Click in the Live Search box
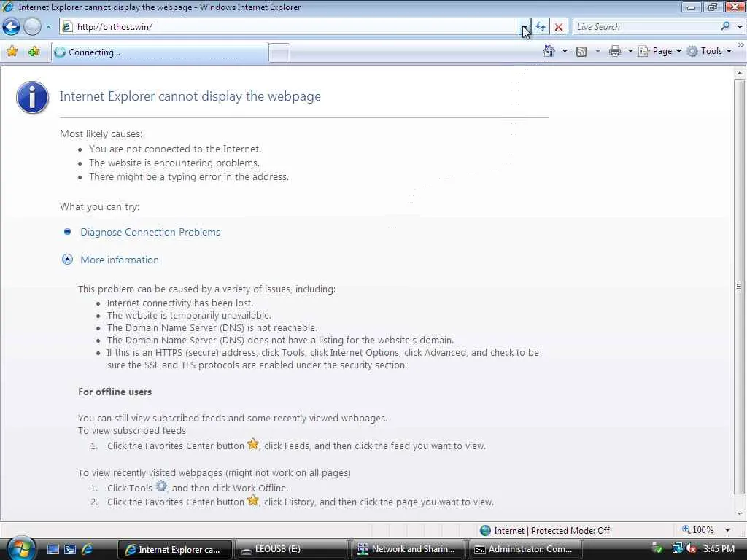 [646, 27]
